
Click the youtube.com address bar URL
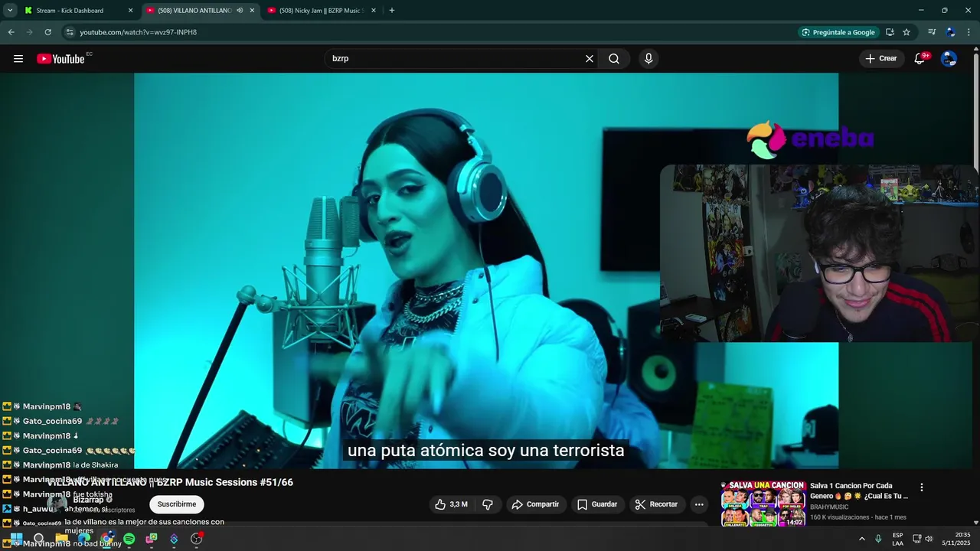(x=139, y=32)
